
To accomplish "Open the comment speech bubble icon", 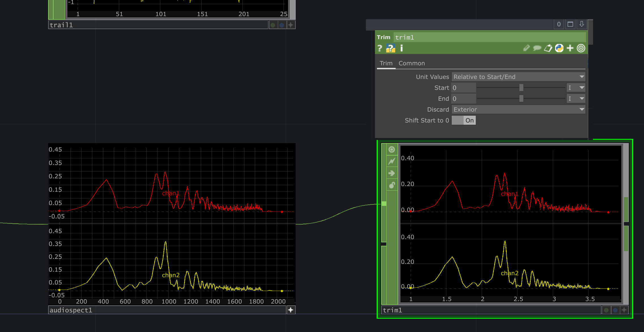I will 537,48.
